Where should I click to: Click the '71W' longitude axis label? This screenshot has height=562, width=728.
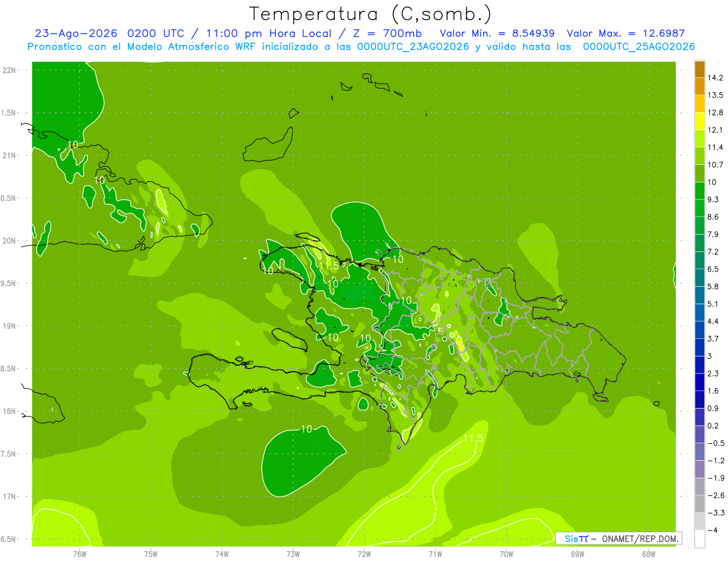coord(435,554)
